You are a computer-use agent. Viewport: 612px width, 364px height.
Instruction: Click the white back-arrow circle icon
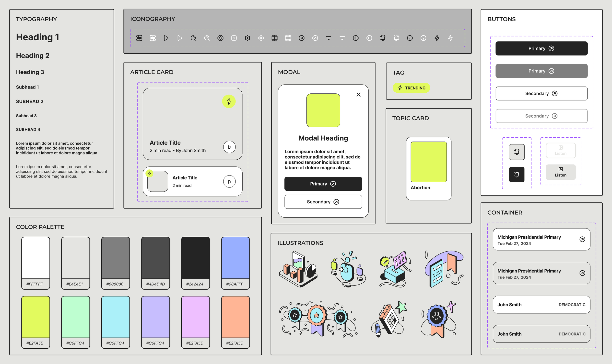369,38
